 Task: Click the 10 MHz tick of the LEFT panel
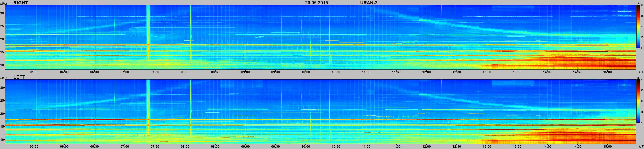click(2, 139)
